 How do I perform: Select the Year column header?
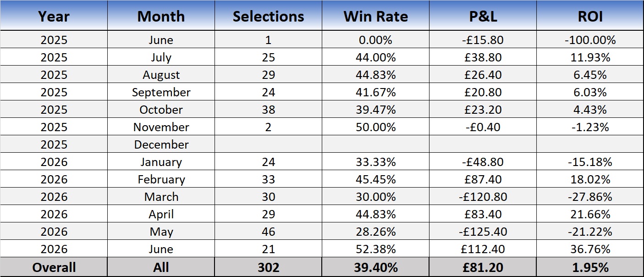[54, 17]
